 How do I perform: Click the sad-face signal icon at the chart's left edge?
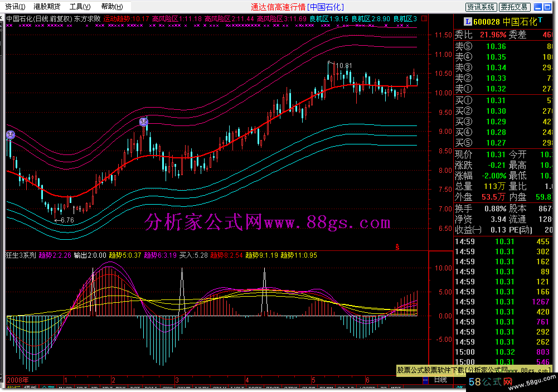(x=11, y=135)
